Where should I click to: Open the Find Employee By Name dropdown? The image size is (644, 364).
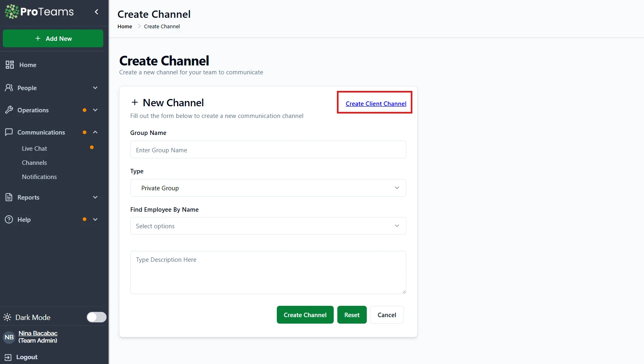pos(268,226)
